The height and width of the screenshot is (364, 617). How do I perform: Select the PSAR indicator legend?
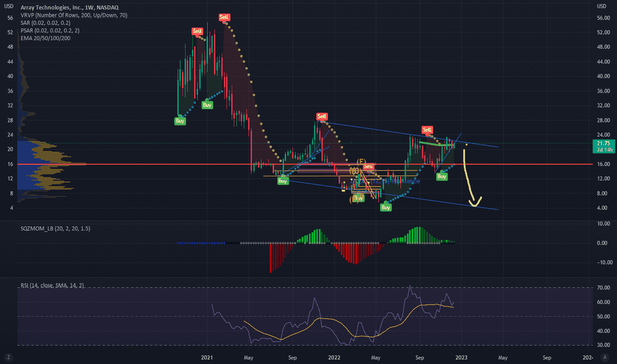tap(50, 30)
